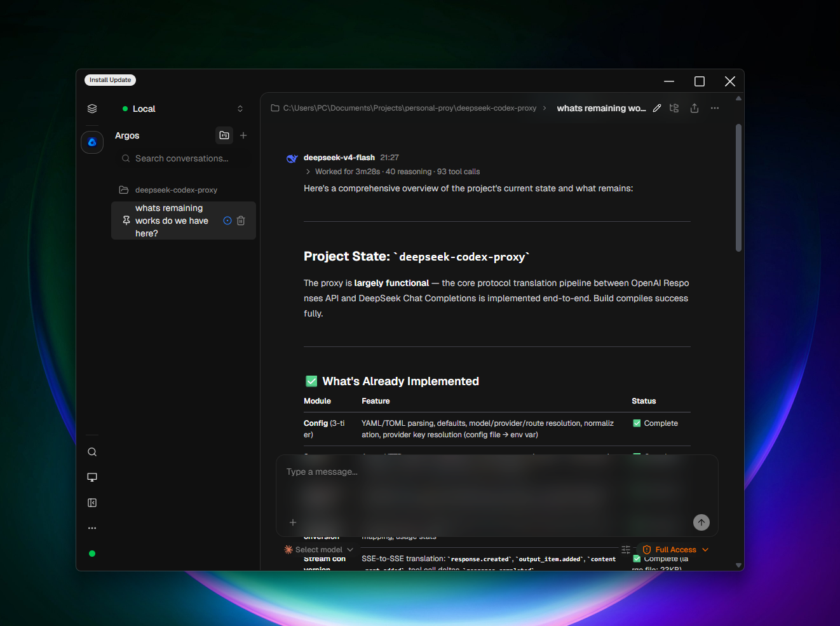Click the green status dot at sidebar bottom
Screen dimensions: 840x626
pyautogui.click(x=92, y=554)
